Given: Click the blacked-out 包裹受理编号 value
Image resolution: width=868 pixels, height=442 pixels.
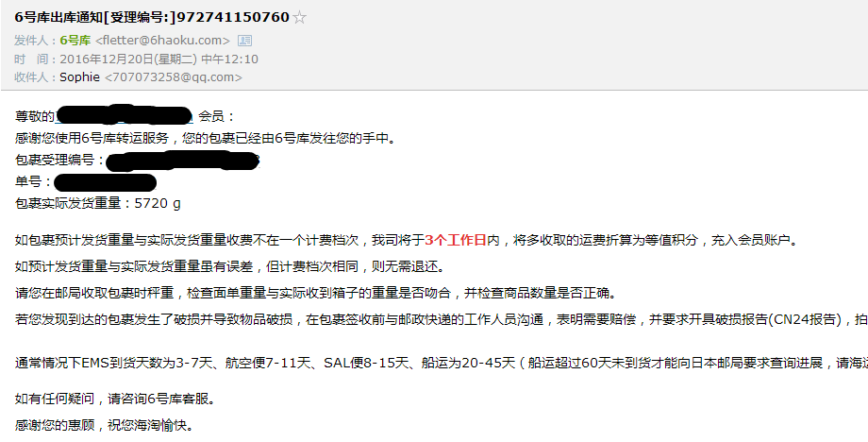Looking at the screenshot, I should (183, 160).
